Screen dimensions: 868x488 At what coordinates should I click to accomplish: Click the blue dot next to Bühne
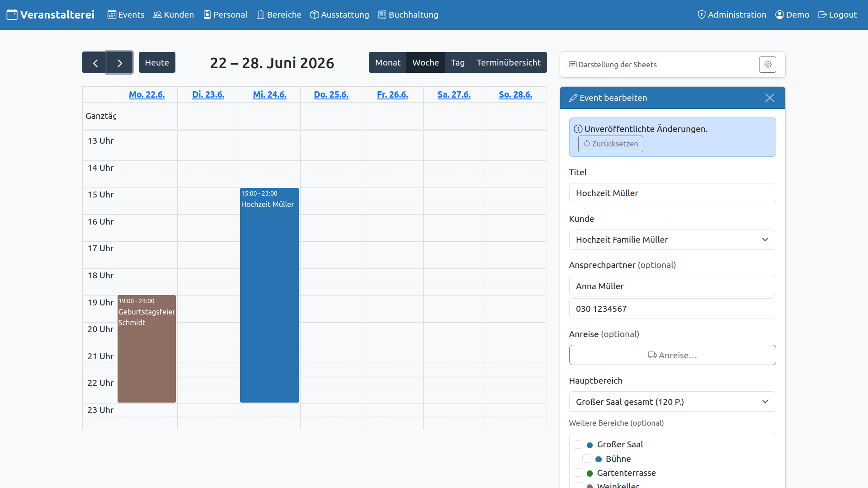pyautogui.click(x=599, y=459)
